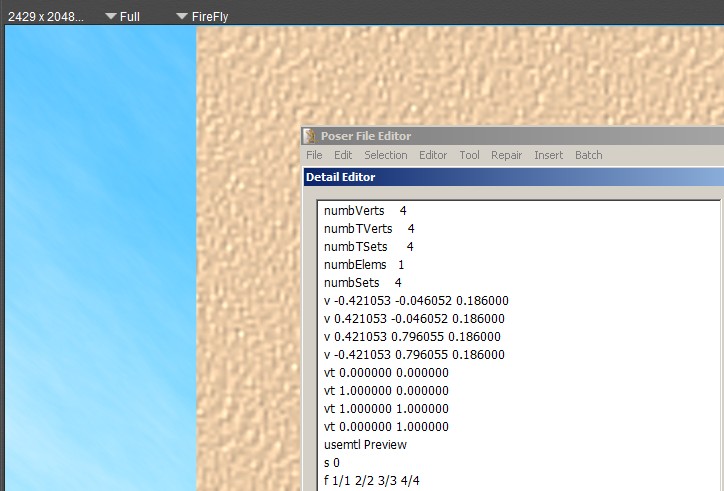The image size is (724, 491).
Task: Click the line 'numbTSets 4'
Action: tap(369, 247)
